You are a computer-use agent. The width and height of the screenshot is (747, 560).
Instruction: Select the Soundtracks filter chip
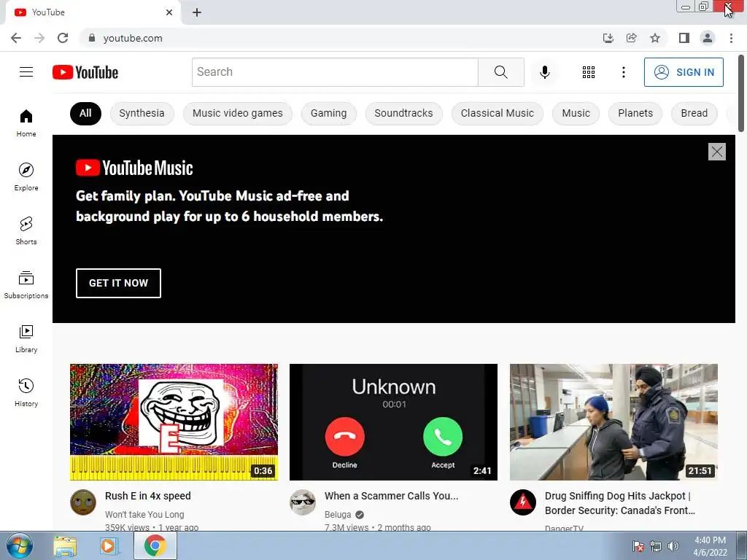click(403, 113)
